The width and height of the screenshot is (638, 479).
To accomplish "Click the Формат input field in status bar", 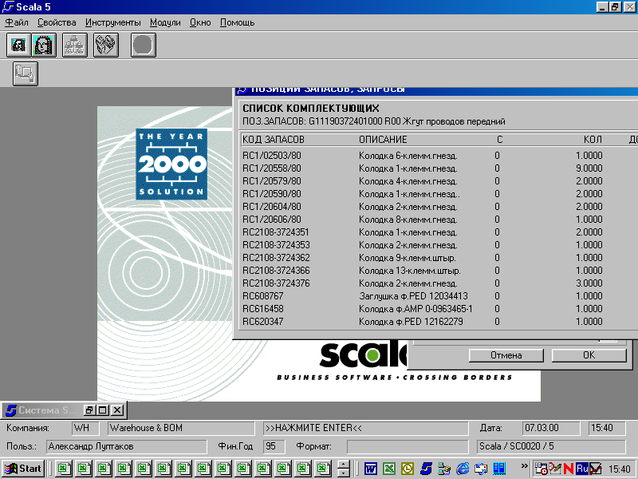I will [408, 446].
